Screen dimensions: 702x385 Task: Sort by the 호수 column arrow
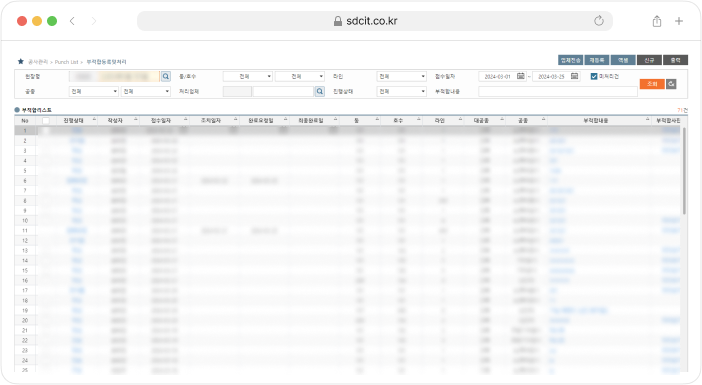click(419, 120)
